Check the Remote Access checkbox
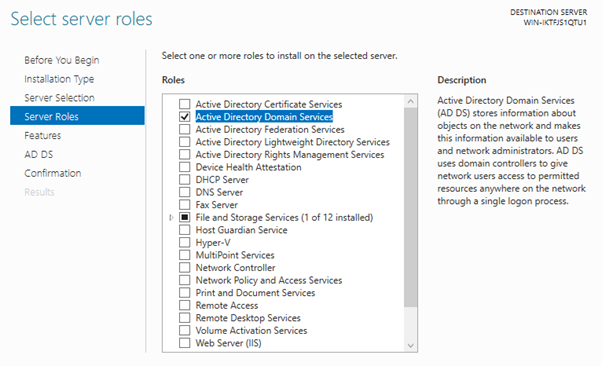The image size is (602, 366). pos(185,305)
